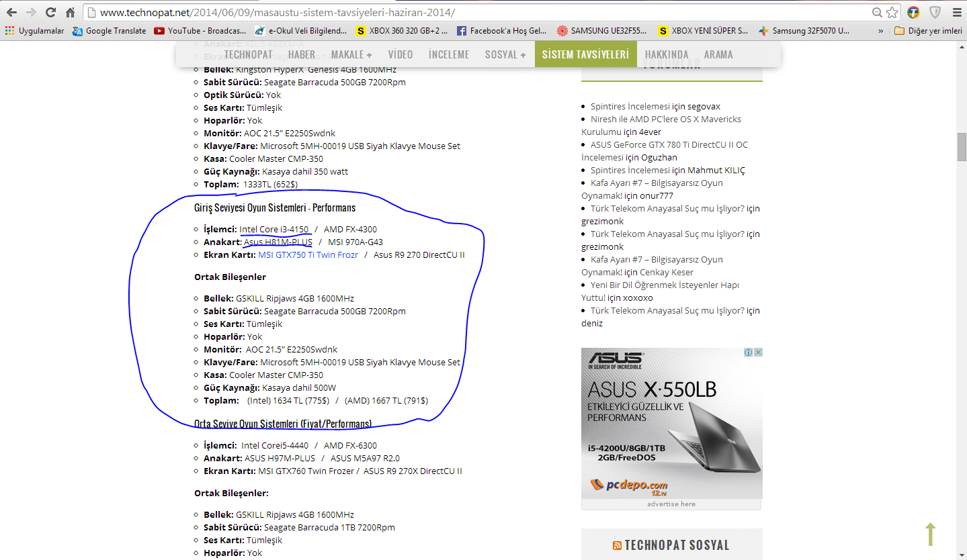Click the ad info icon on ASUS banner
The image size is (967, 560).
click(x=748, y=353)
